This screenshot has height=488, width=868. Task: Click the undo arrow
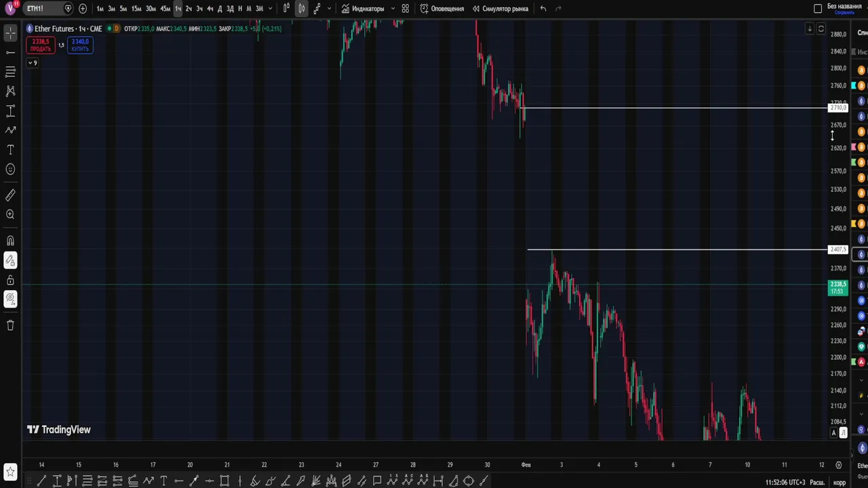(x=543, y=9)
